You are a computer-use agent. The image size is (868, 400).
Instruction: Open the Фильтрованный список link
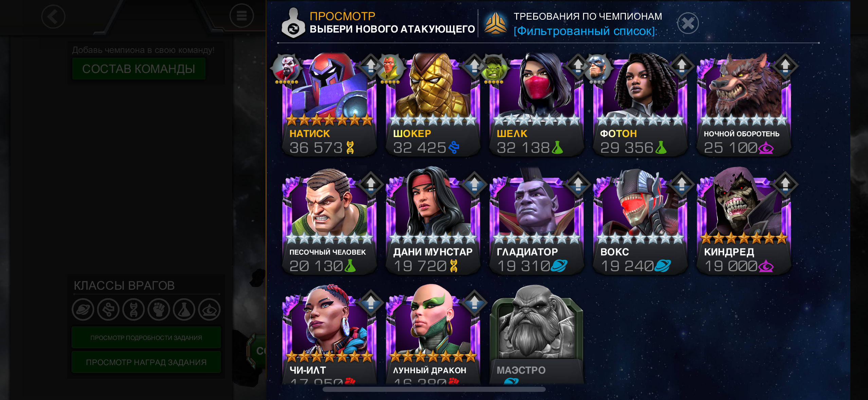pyautogui.click(x=585, y=31)
